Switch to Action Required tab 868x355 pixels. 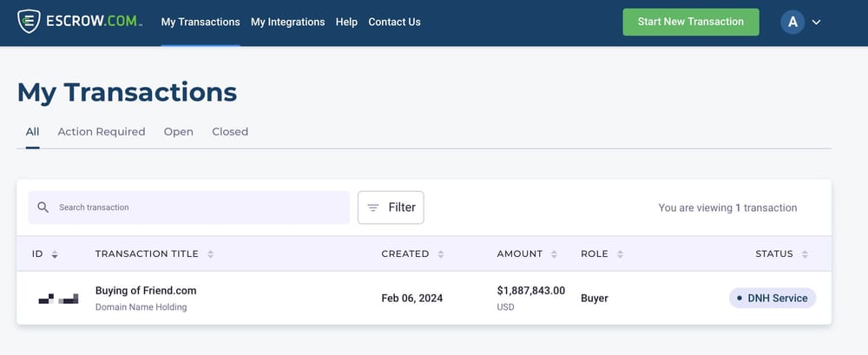(x=101, y=132)
